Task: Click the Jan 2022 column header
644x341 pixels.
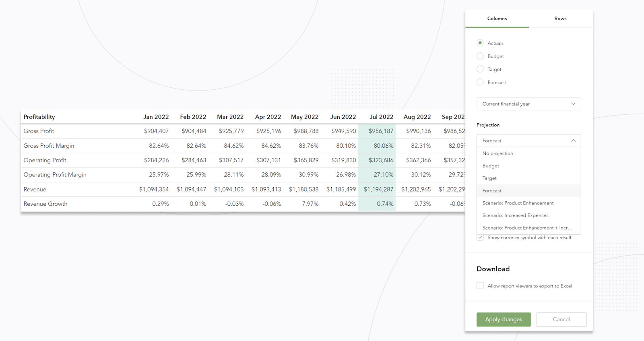Action: (x=156, y=117)
